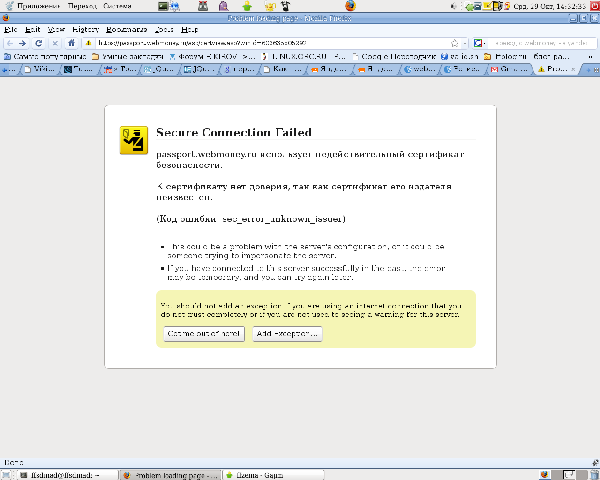Click the warning icon in the address bar
The height and width of the screenshot is (480, 600).
coord(88,43)
